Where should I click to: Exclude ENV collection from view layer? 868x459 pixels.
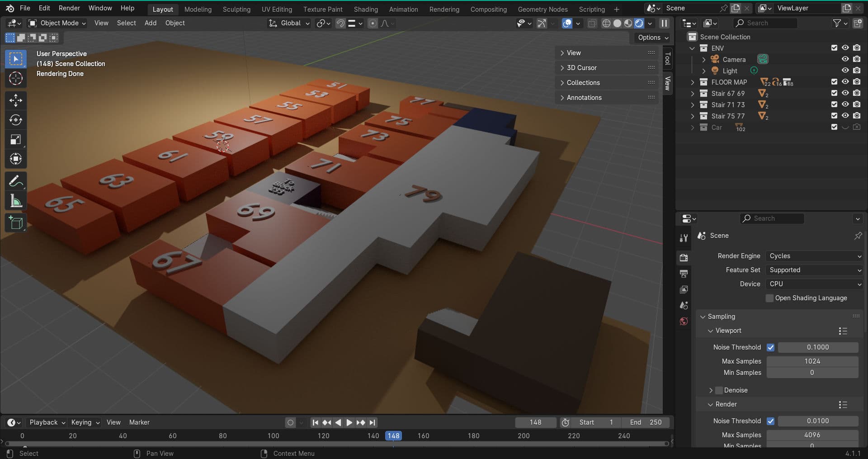[834, 48]
